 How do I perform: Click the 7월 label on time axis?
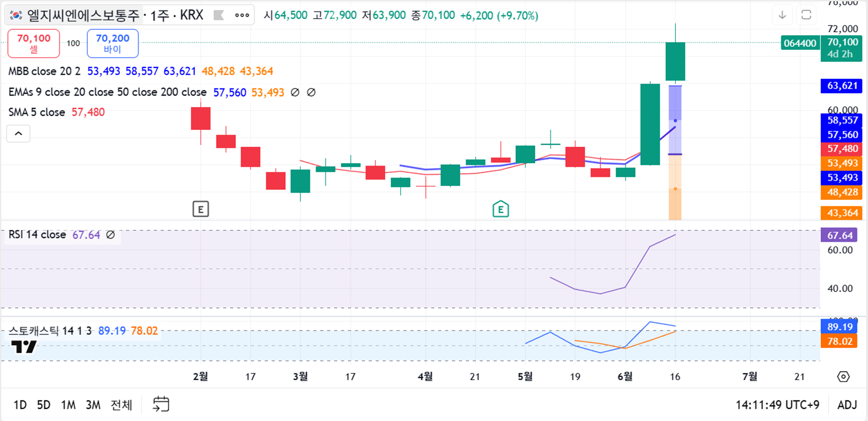[x=750, y=376]
